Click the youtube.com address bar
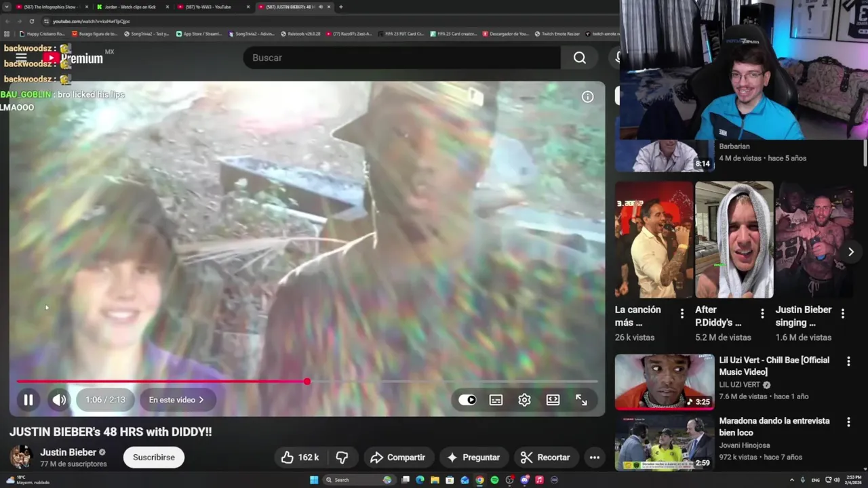 pos(325,21)
